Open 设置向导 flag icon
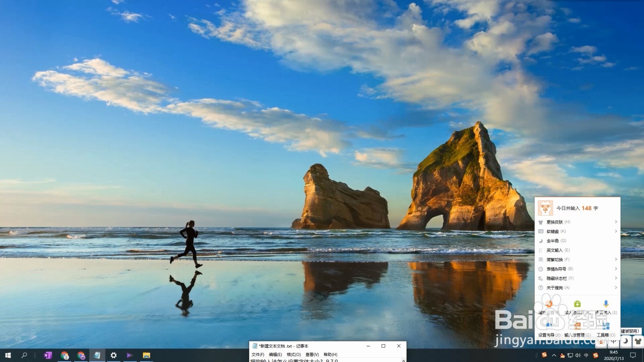 point(549,325)
